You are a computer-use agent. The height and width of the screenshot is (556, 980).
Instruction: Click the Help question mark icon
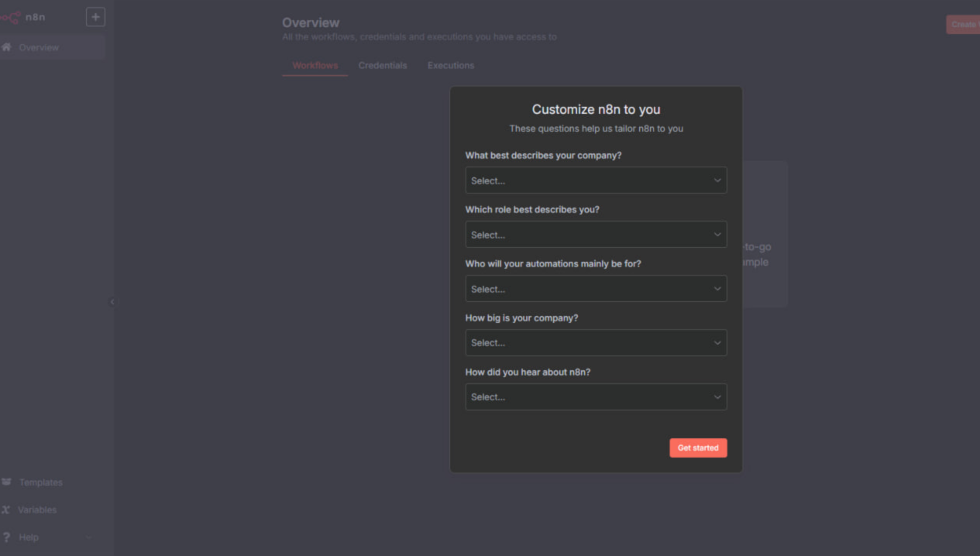(7, 537)
